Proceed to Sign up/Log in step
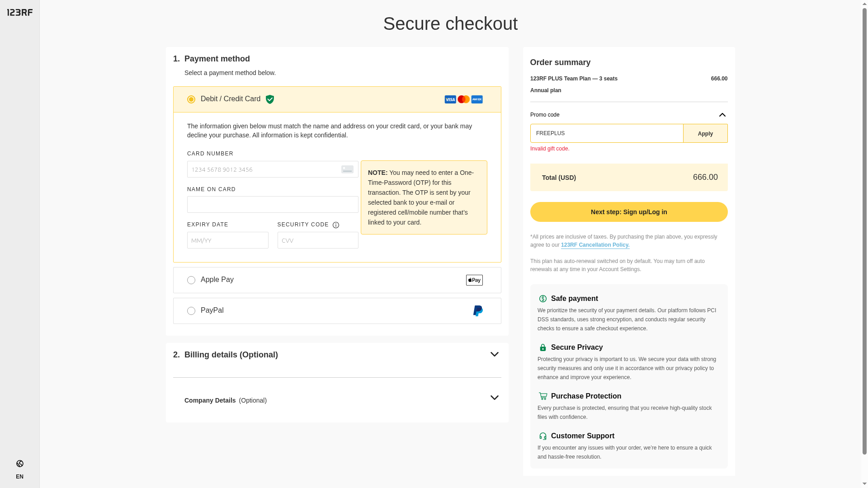Viewport: 868px width, 488px height. (628, 212)
